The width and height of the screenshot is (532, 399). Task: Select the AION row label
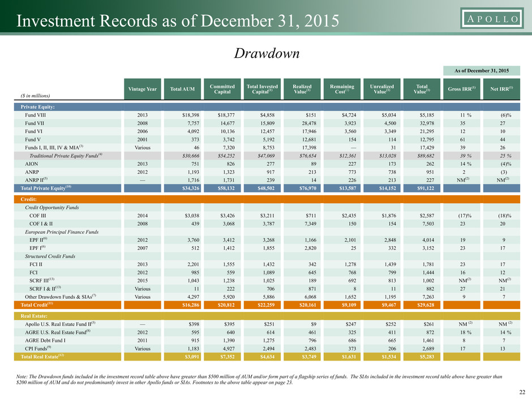[32, 164]
